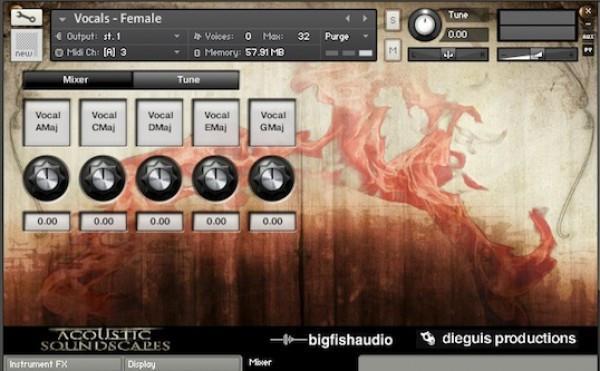Click the knob under Vocal AMaj
This screenshot has height=371, width=600.
46,178
